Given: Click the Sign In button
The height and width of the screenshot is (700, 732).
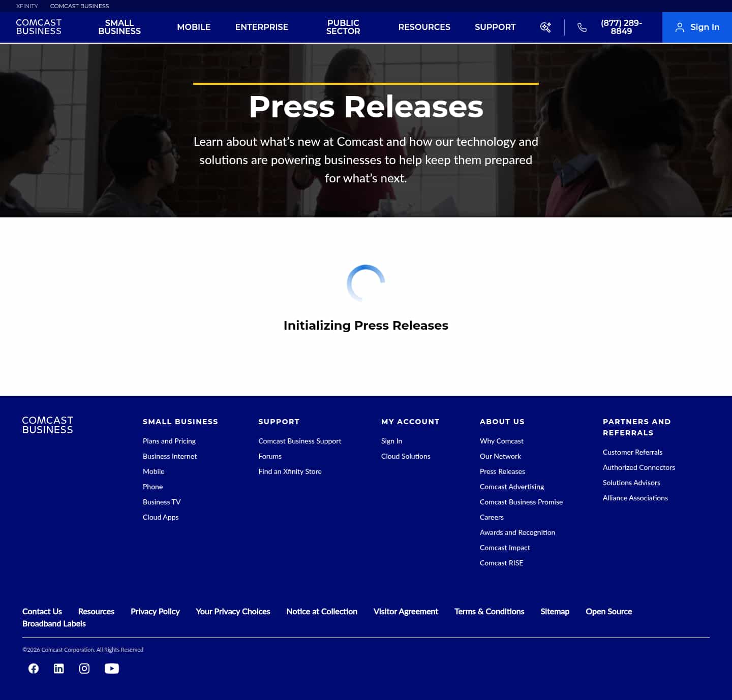Looking at the screenshot, I should (x=697, y=27).
